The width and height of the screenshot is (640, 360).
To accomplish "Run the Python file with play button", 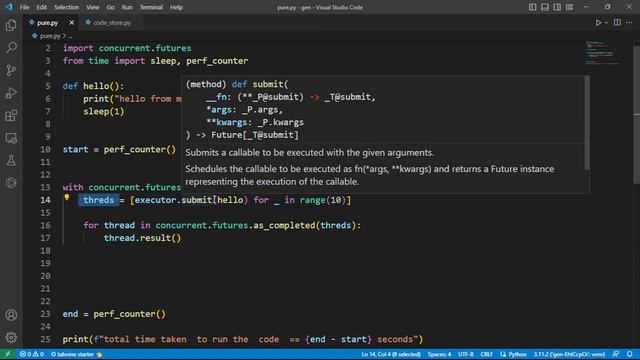I will [x=598, y=23].
